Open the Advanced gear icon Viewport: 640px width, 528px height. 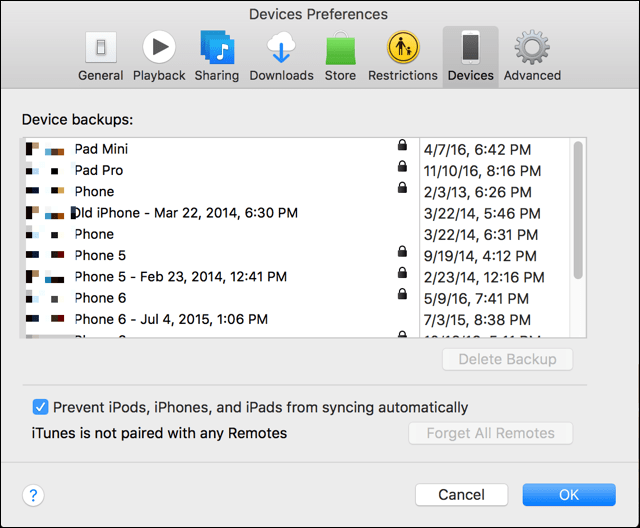click(x=532, y=47)
